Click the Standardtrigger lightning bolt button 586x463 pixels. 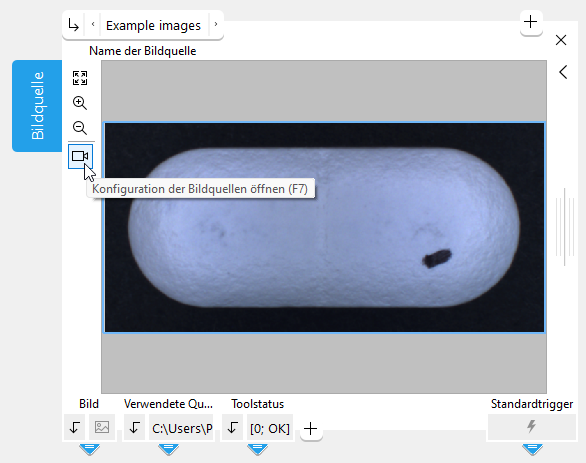(531, 427)
